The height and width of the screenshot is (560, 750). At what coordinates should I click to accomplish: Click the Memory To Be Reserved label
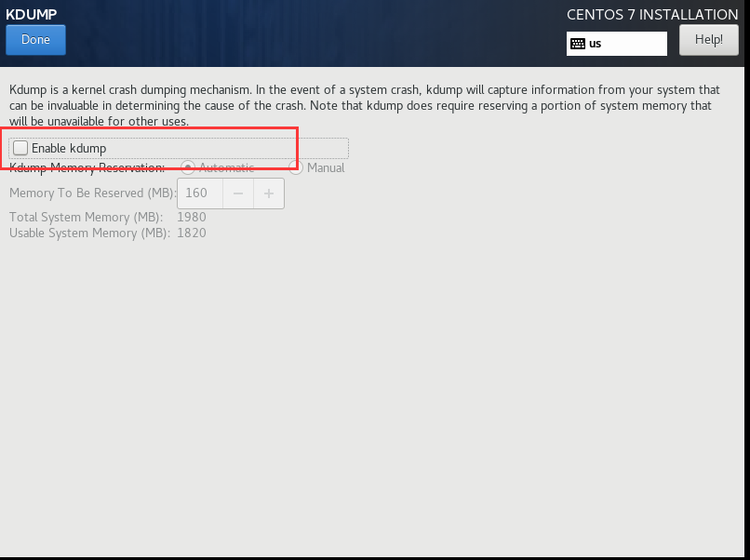92,193
